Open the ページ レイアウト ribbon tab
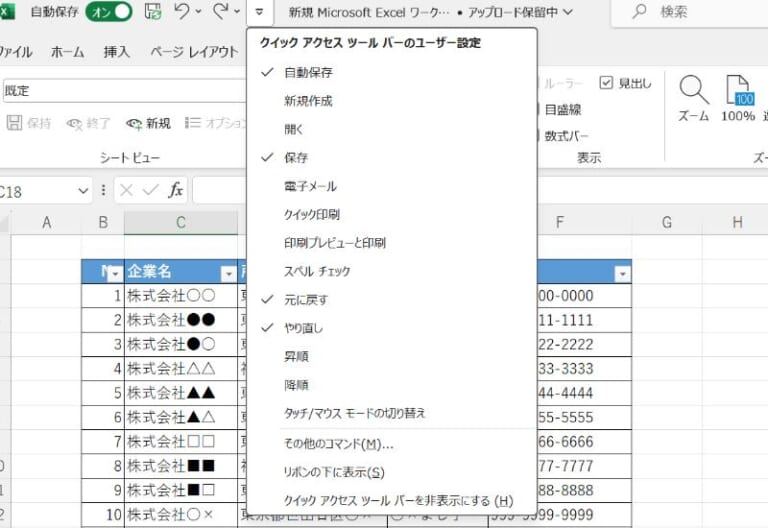This screenshot has width=768, height=528. point(194,51)
